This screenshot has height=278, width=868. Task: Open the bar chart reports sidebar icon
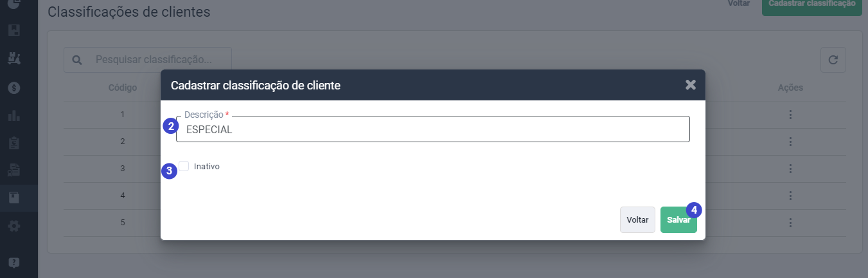tap(14, 115)
